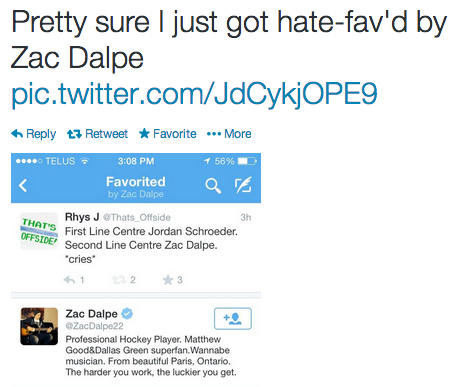
Task: Open the pic.twitter.com/JdCykjOPE9 link
Action: coord(194,93)
